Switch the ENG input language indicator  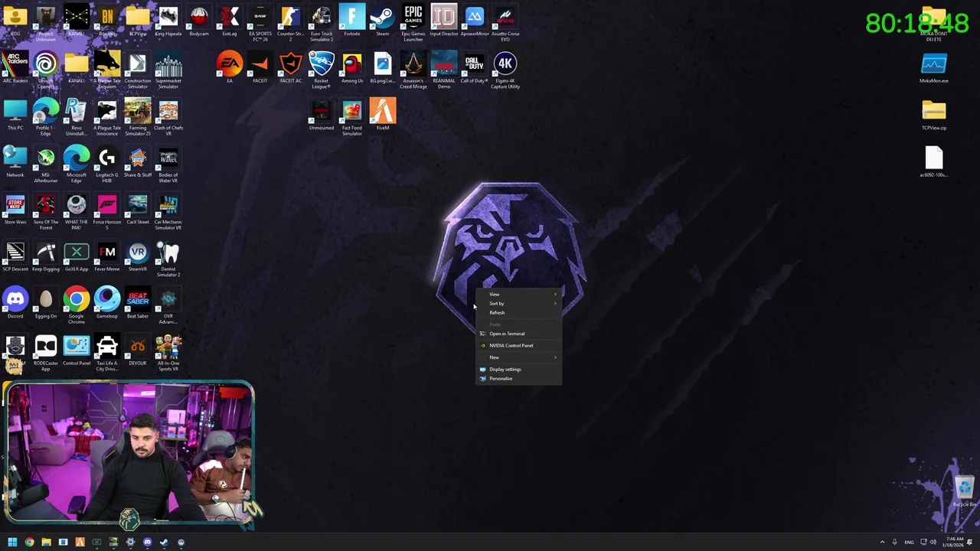[909, 542]
